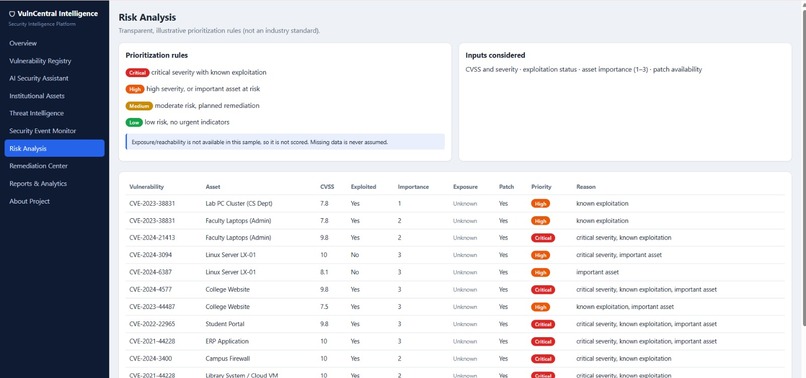The height and width of the screenshot is (378, 806).
Task: Click High priority badge for CVE-2024-6387
Action: [x=540, y=272]
